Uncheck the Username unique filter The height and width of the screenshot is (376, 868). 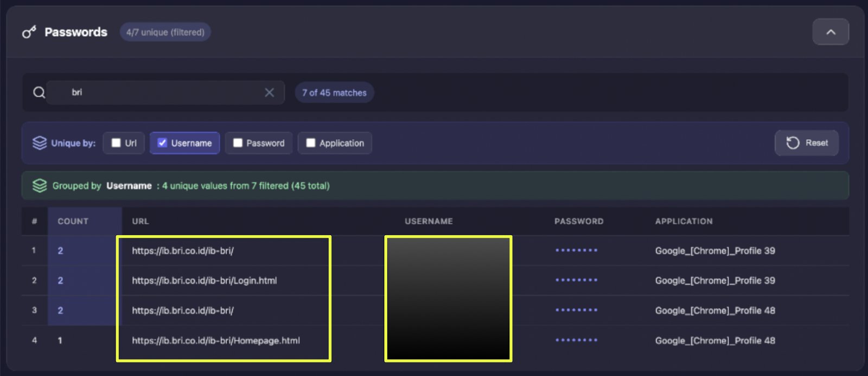point(162,143)
